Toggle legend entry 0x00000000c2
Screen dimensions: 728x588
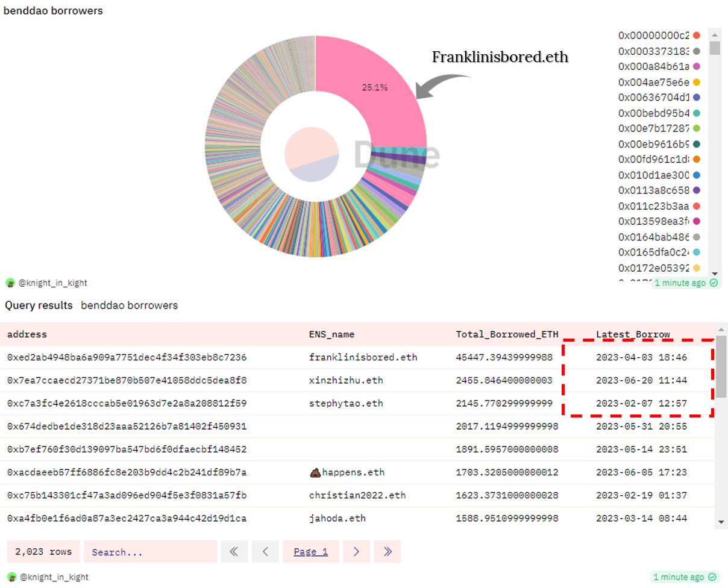658,35
